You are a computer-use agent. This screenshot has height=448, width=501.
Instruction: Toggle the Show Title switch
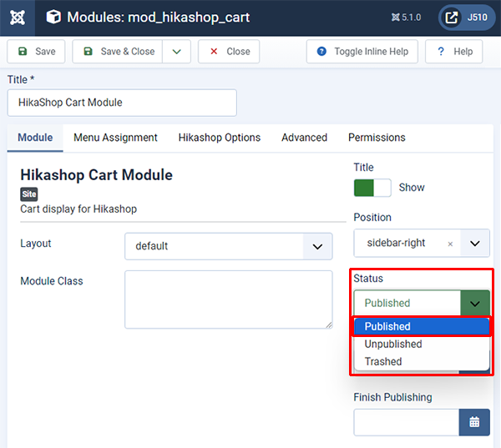(372, 188)
